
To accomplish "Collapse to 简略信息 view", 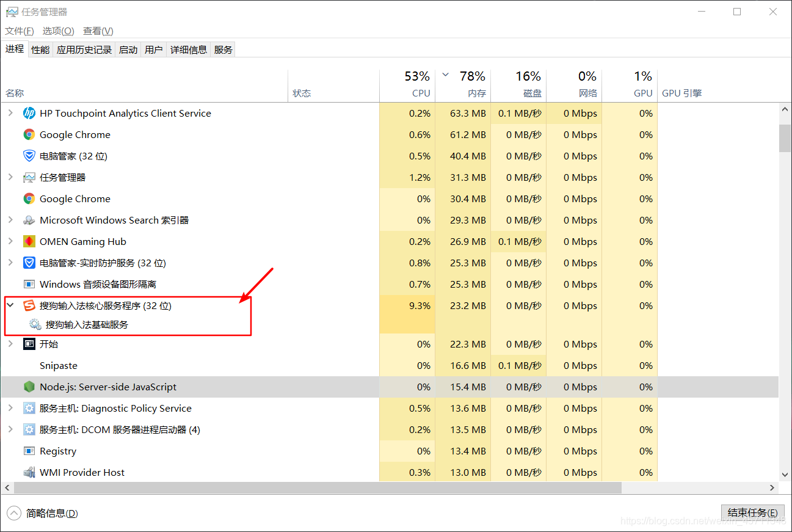I will point(43,514).
